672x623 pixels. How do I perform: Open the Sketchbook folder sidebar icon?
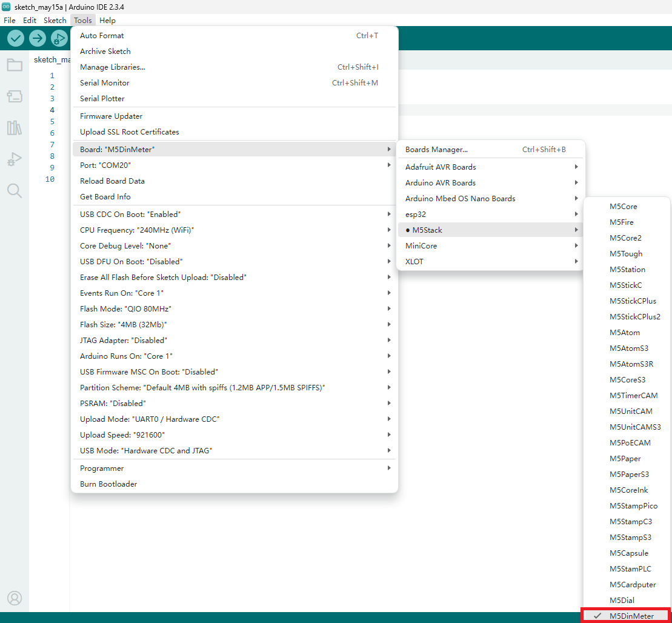(x=15, y=65)
